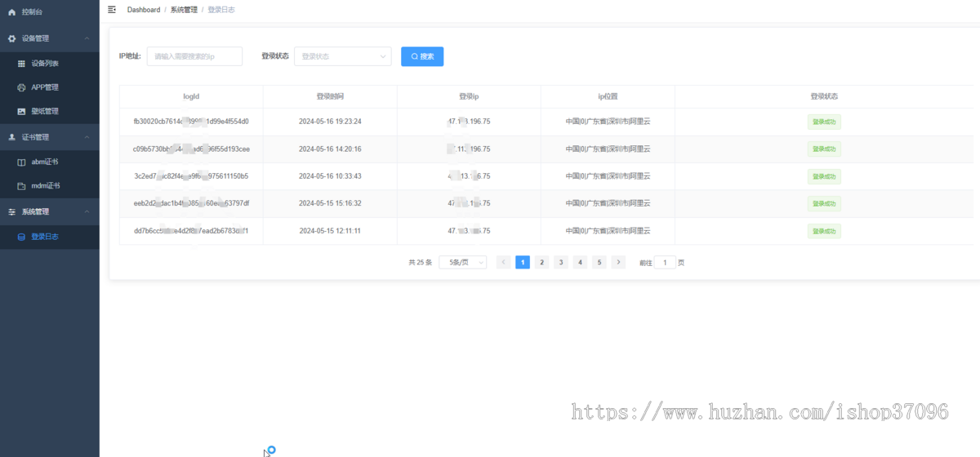Click the mdm证书 folder icon
Screen dimensions: 980x457
click(21, 186)
